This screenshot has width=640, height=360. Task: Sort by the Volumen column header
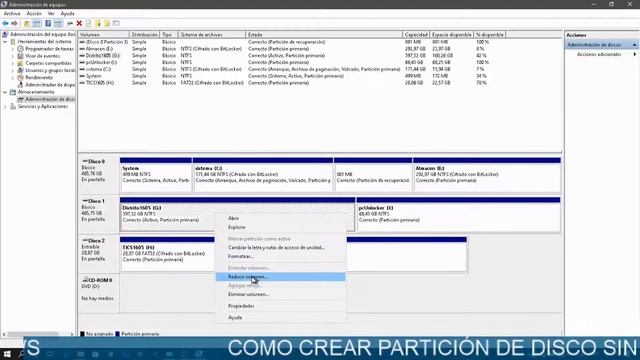[104, 35]
